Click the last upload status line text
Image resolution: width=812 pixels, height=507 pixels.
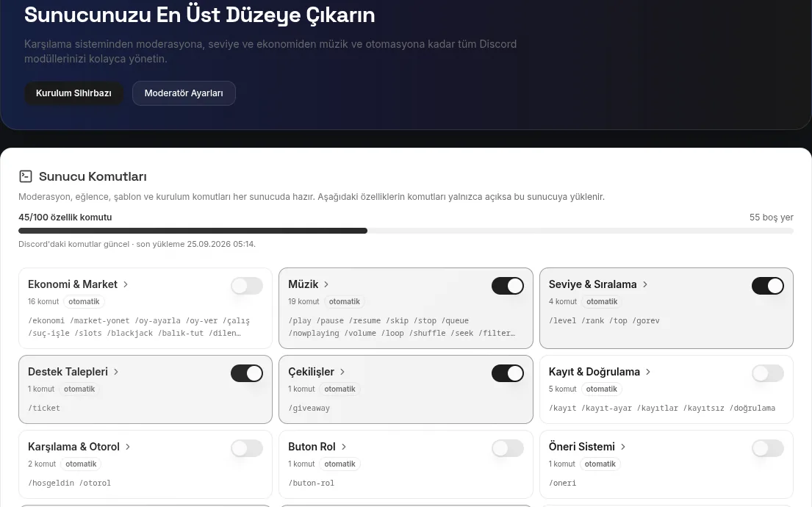137,244
